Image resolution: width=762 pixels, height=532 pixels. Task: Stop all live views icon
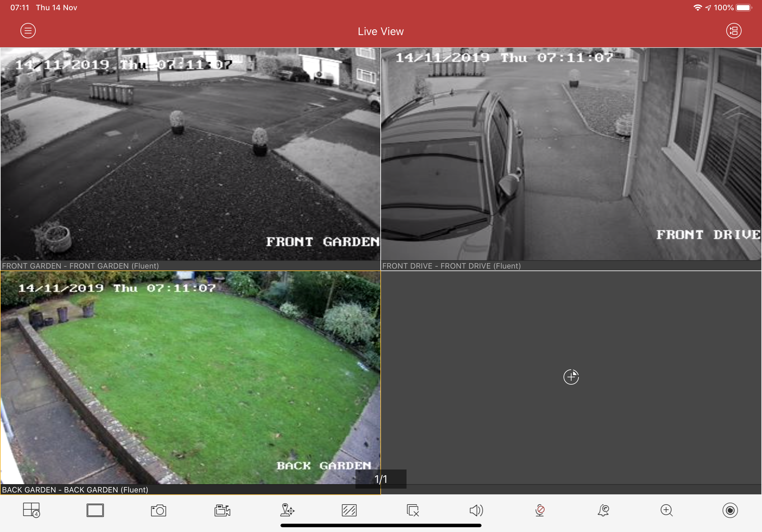click(413, 510)
